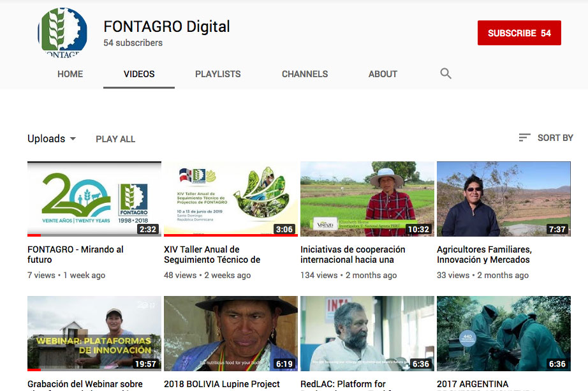Click the channel name 'FONTAGRO Digital'
Viewport: 588px width, 391px height.
pyautogui.click(x=166, y=27)
